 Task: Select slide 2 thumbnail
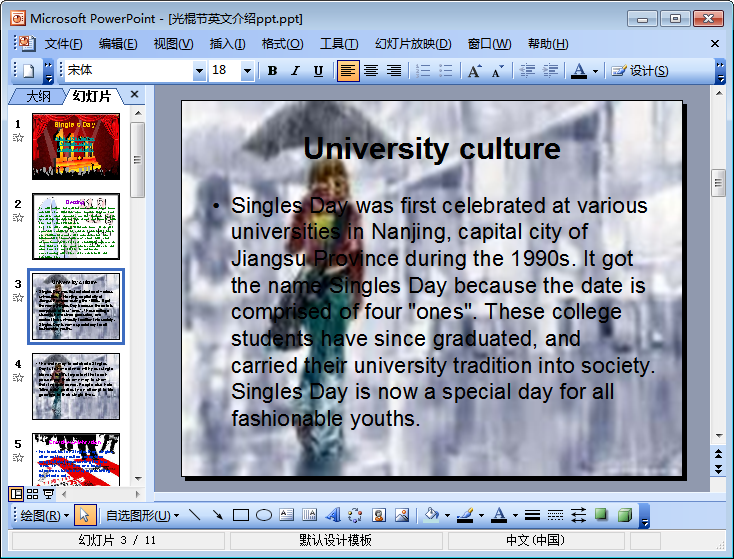click(x=76, y=227)
